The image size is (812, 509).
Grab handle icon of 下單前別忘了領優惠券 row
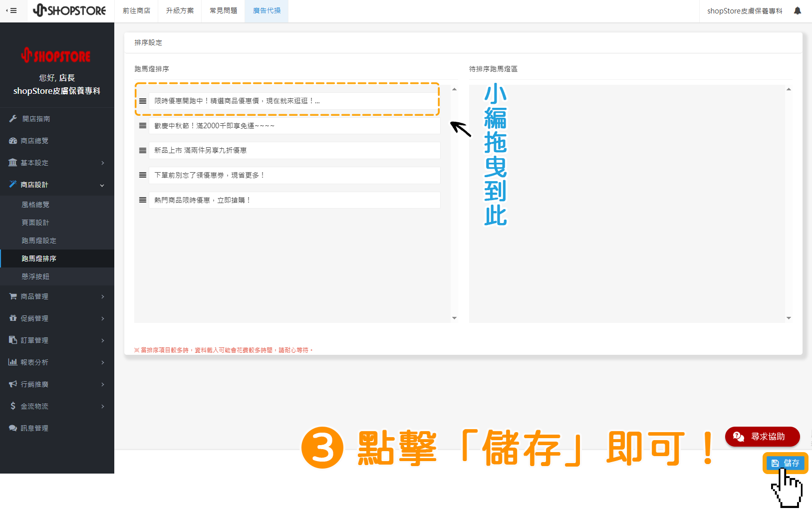coord(143,175)
